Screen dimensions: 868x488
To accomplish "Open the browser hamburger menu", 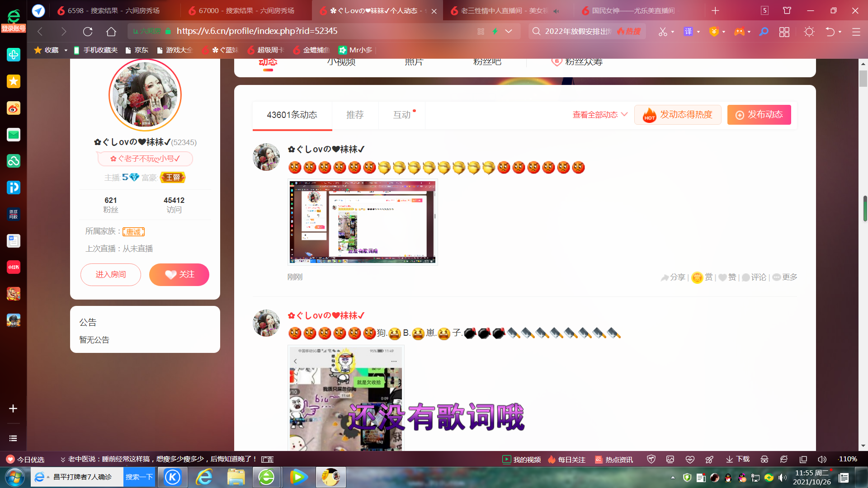I will pos(856,32).
